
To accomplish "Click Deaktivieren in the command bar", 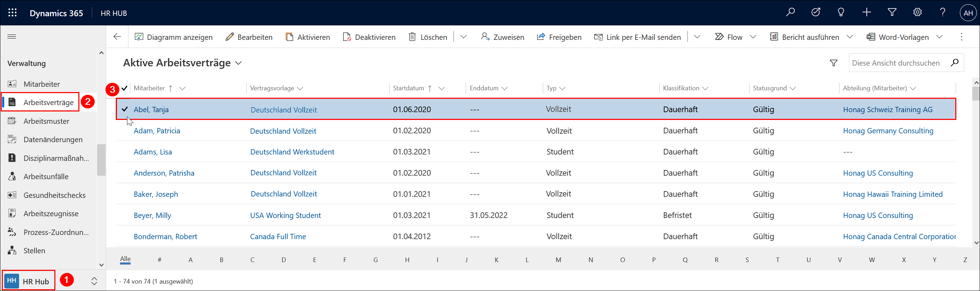I will click(x=369, y=37).
